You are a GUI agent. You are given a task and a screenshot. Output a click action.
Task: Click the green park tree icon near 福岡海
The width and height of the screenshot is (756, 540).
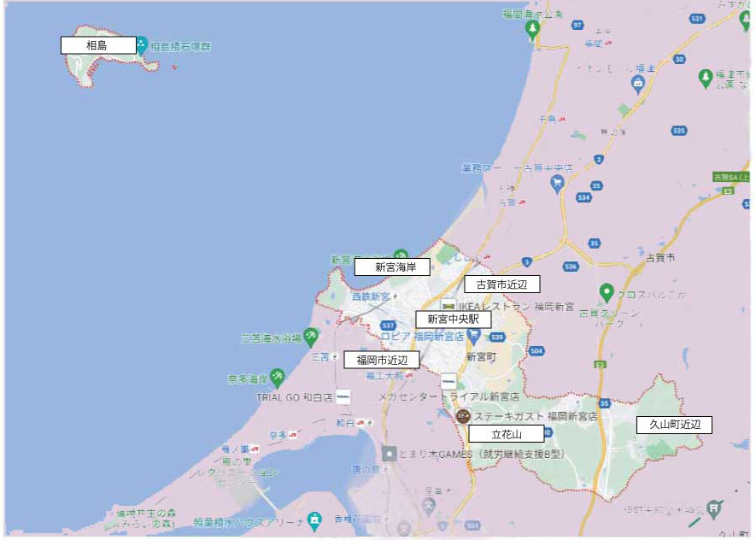(x=533, y=31)
